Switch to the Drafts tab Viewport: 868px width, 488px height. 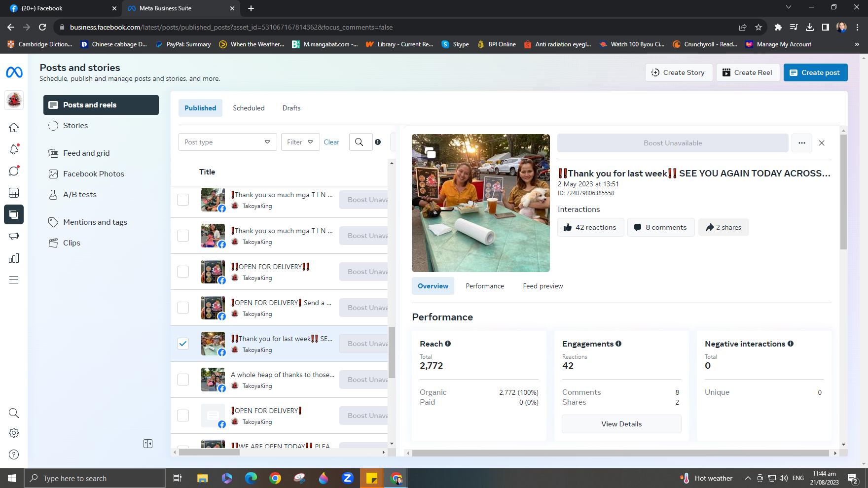[291, 108]
